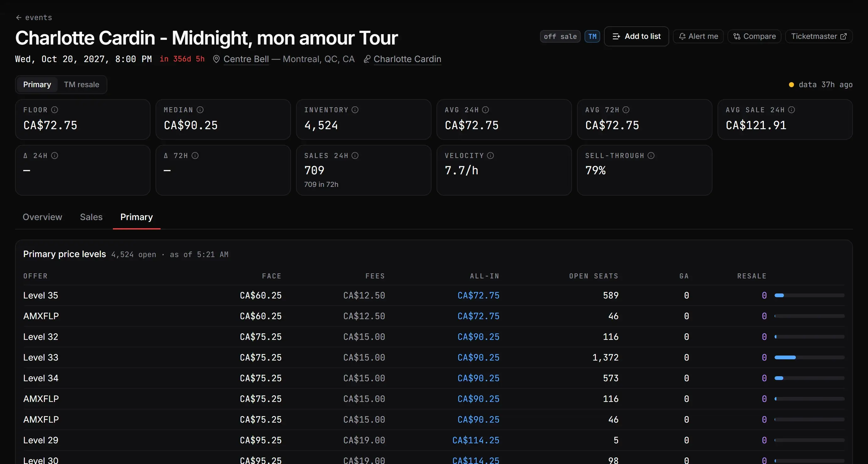Click the ALL-IN column header
868x464 pixels.
point(484,276)
